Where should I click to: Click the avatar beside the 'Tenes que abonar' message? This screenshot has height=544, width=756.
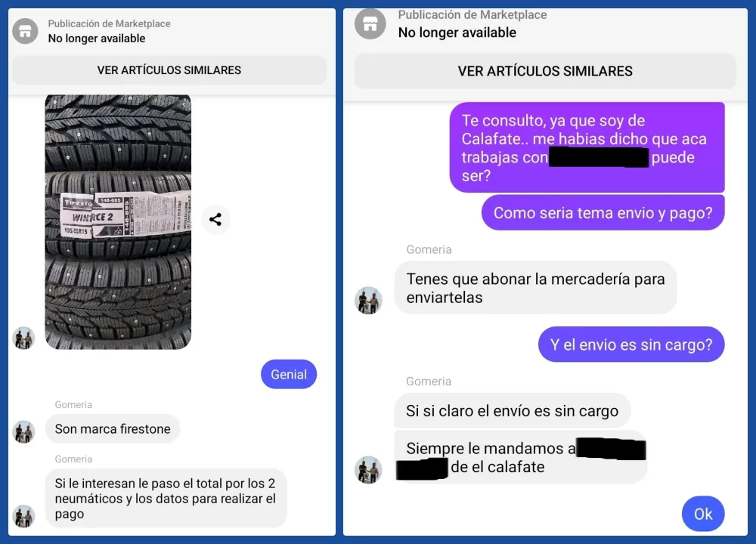[x=368, y=301]
